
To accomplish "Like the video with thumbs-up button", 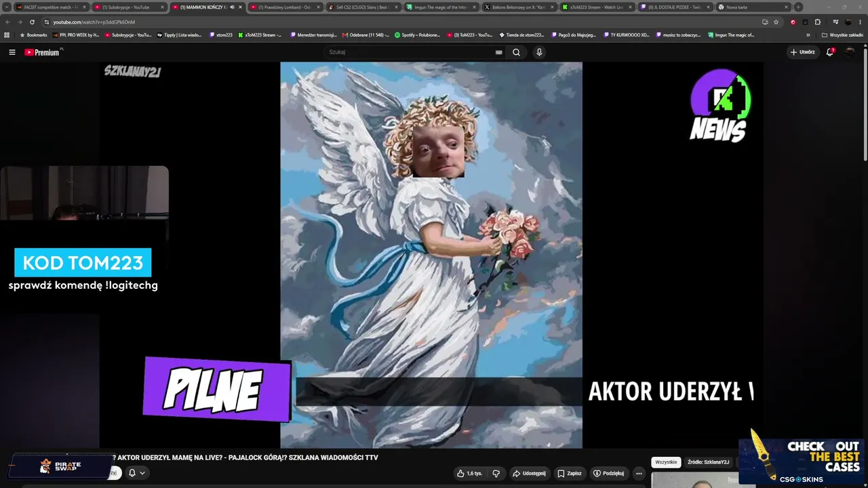I will [x=469, y=473].
